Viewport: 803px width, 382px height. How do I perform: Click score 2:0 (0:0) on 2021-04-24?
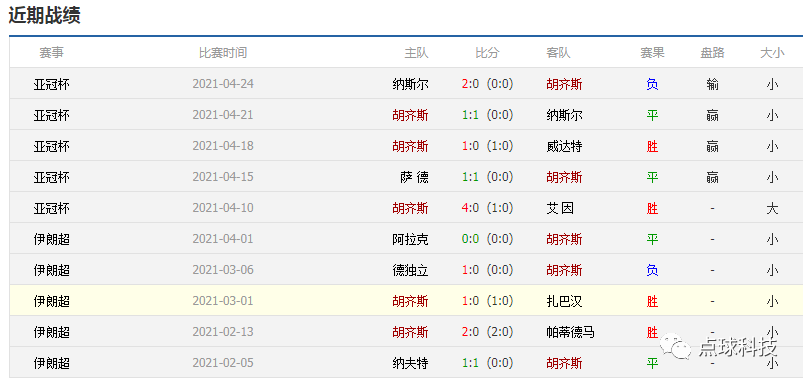(x=487, y=84)
